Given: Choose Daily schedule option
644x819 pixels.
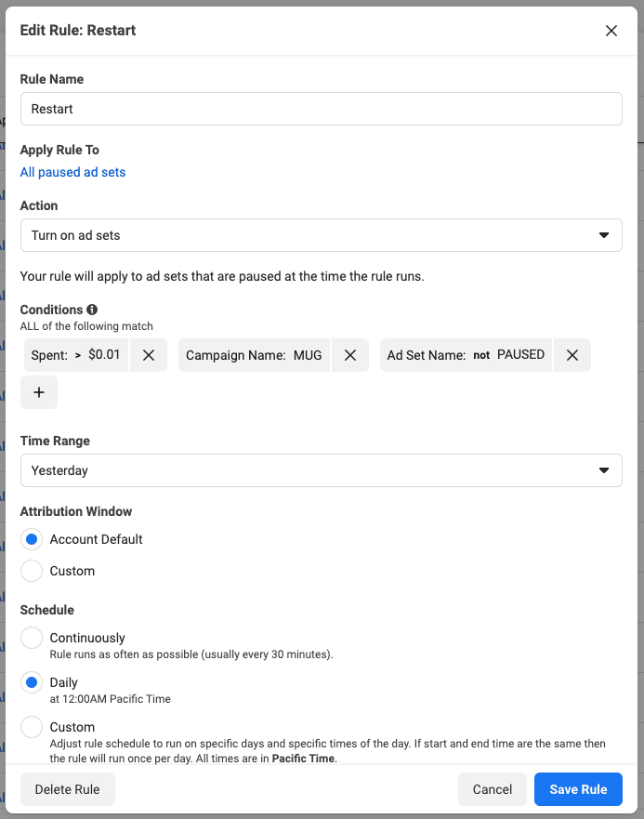Looking at the screenshot, I should coord(32,682).
